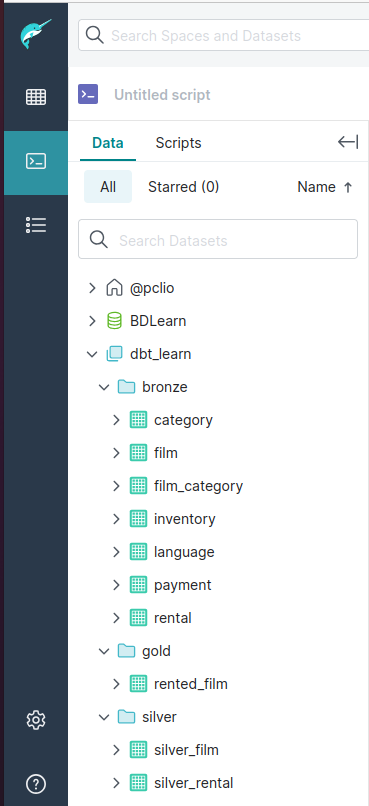Select the All filter button
The width and height of the screenshot is (369, 806).
pyautogui.click(x=108, y=187)
